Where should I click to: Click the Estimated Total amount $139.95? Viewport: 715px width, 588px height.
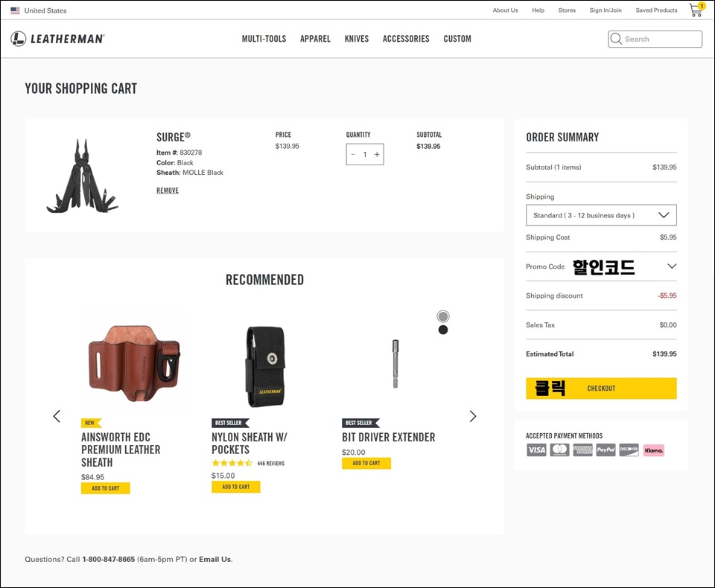[x=664, y=354]
